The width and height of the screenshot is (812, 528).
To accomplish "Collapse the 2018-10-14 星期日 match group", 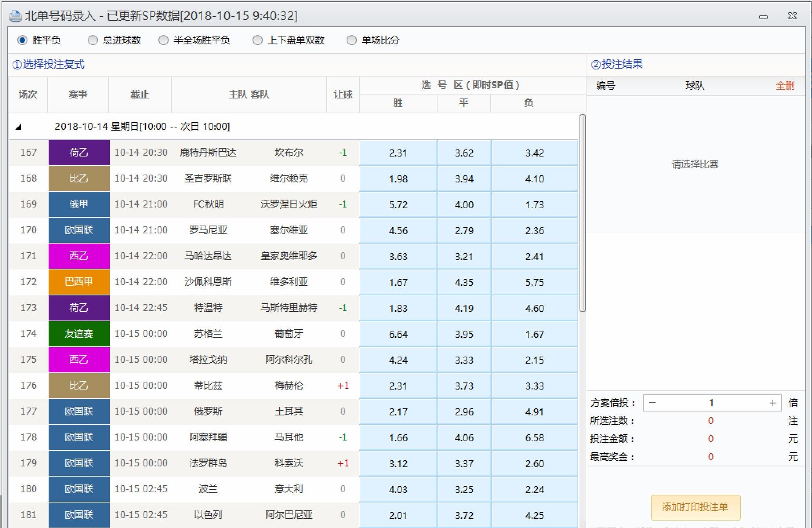I will 18,127.
